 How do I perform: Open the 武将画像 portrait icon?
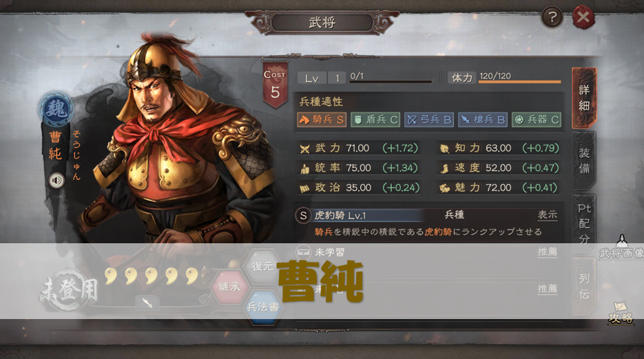coord(621,247)
